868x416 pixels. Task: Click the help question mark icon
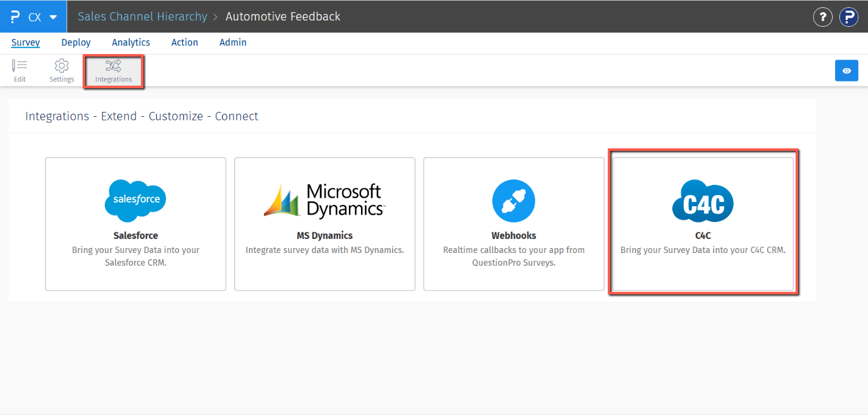[822, 17]
